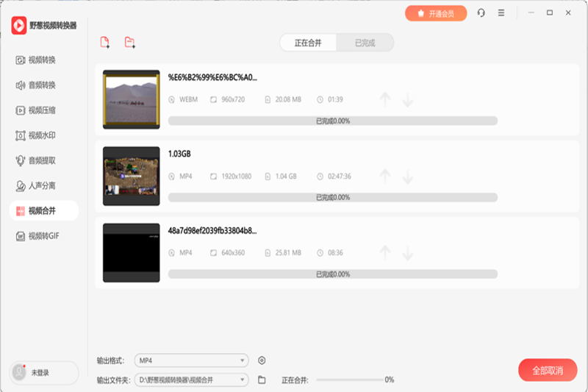The height and width of the screenshot is (392, 588).
Task: Switch to 已完成 tab
Action: point(365,43)
